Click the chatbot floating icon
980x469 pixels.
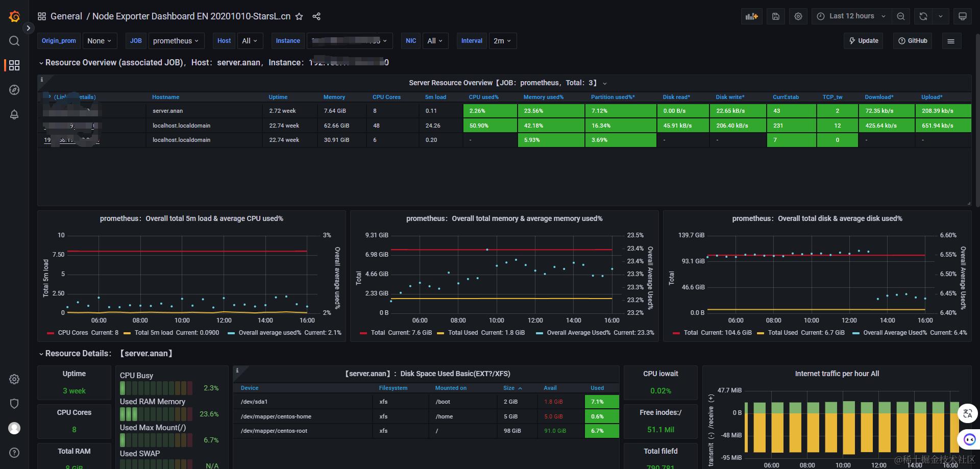[x=969, y=439]
